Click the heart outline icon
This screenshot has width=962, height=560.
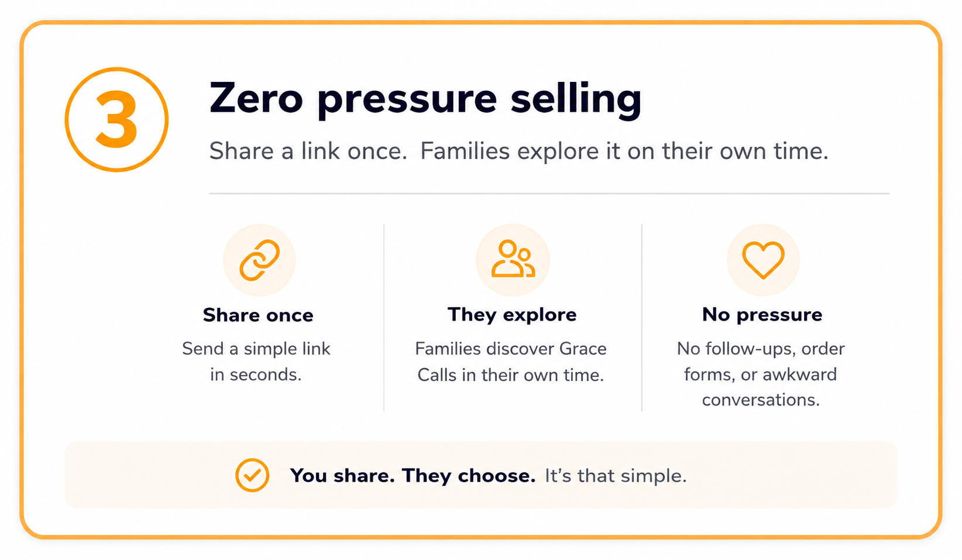763,260
